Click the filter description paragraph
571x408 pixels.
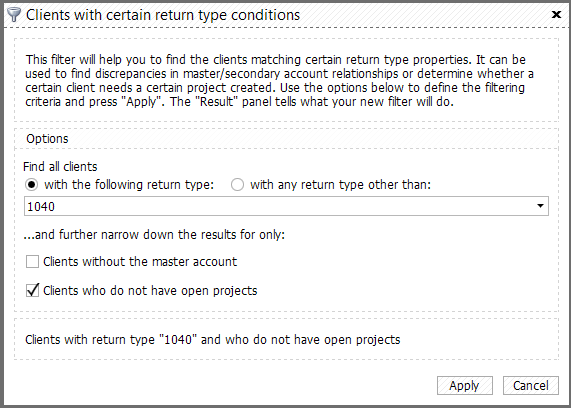click(279, 81)
